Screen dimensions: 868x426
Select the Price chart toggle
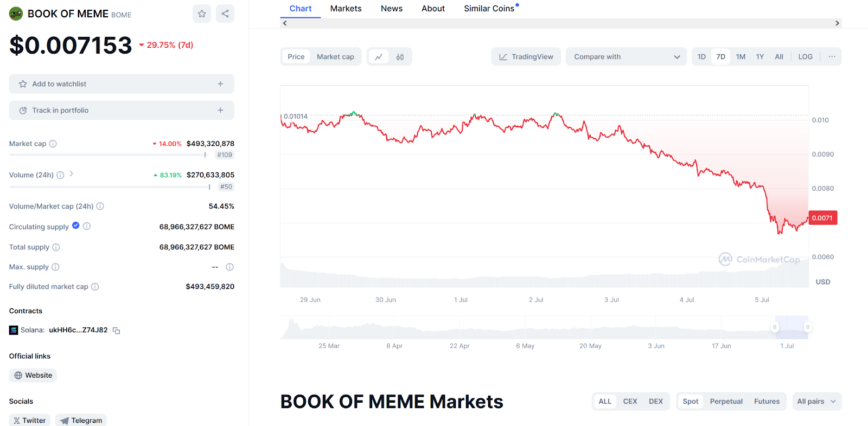pyautogui.click(x=296, y=57)
